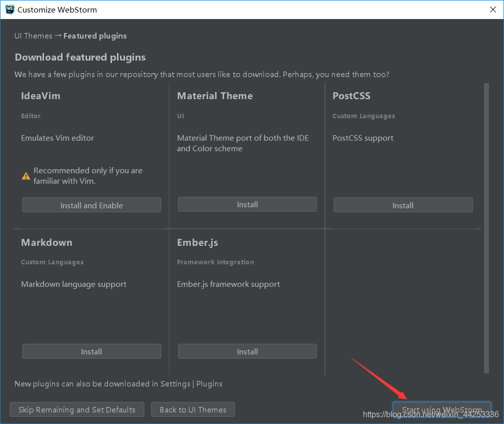Click 'Custom Languages' label under Markdown

pyautogui.click(x=52, y=262)
